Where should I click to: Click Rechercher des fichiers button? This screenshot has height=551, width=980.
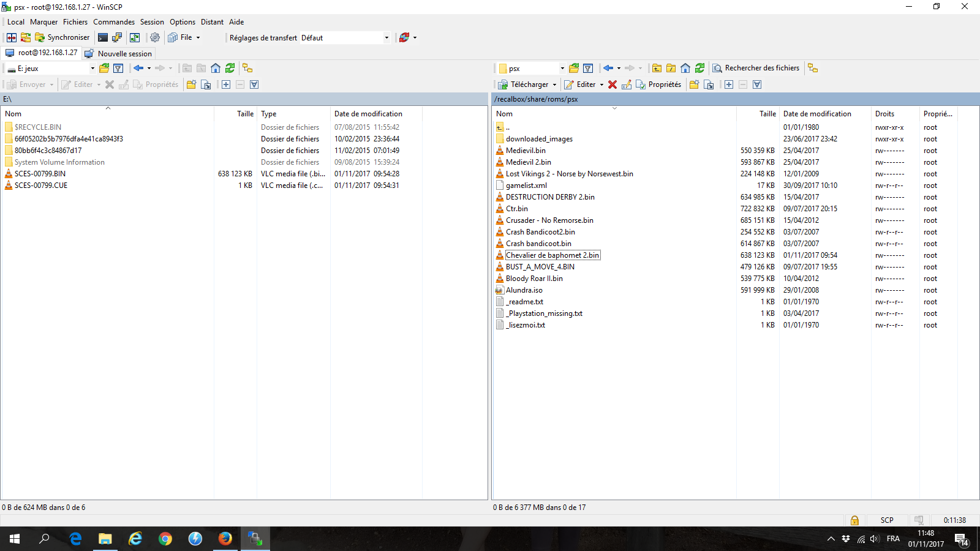pyautogui.click(x=756, y=68)
